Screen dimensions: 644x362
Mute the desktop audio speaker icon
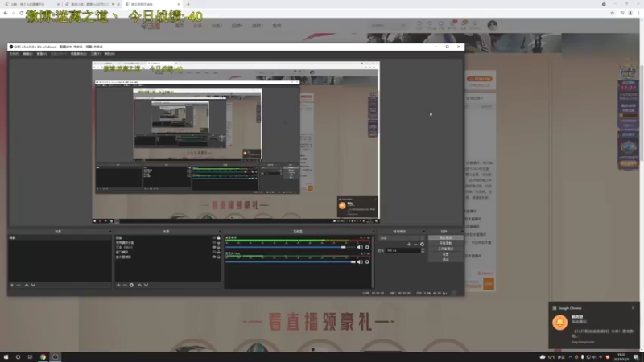coord(360,247)
